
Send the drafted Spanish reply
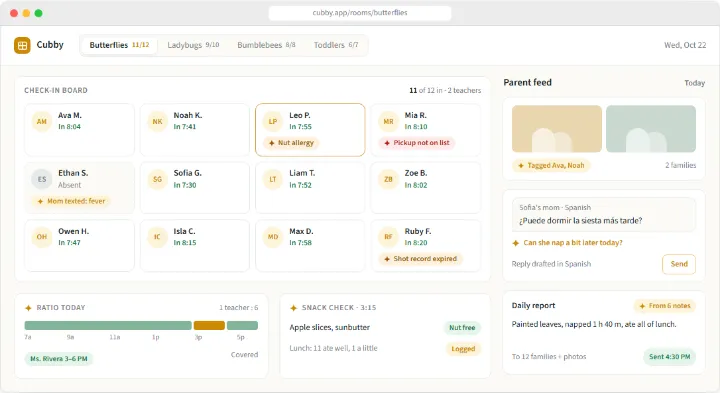click(679, 264)
